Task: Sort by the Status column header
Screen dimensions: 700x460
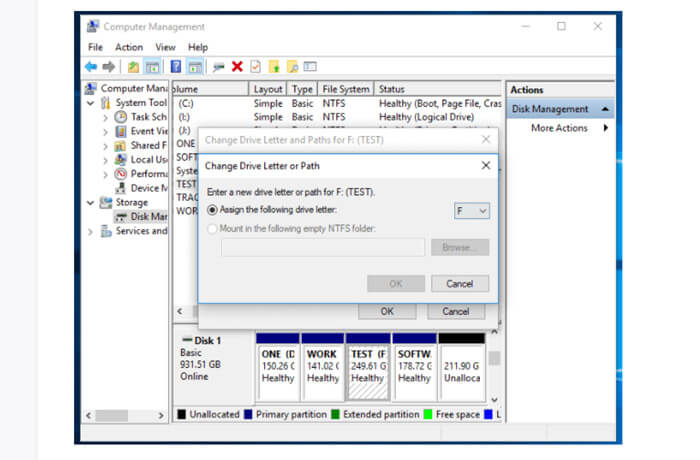Action: [438, 89]
